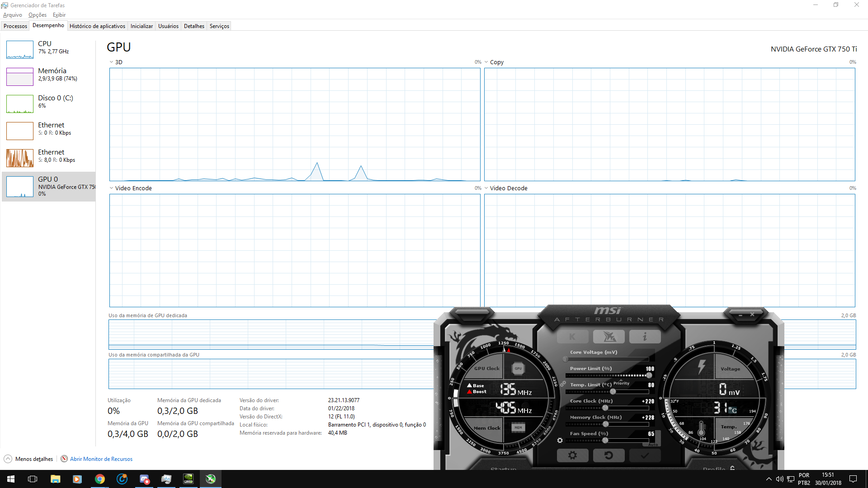Minimize the MSI Afterburner window
868x488 pixels.
tap(741, 314)
